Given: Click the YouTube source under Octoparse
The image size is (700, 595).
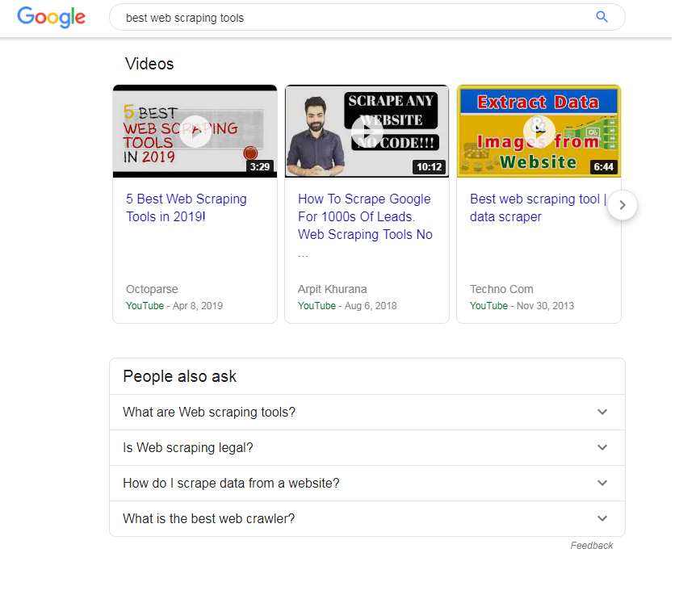Looking at the screenshot, I should click(145, 306).
